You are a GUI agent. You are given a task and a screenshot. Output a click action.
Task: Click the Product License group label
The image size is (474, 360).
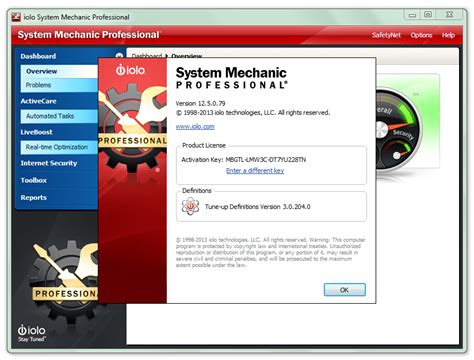point(204,145)
